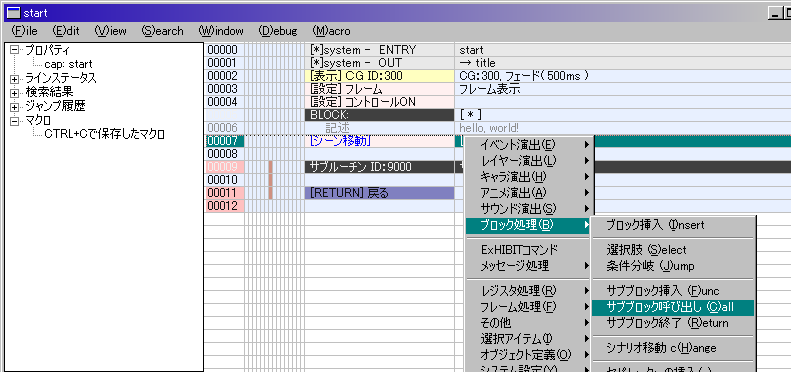The height and width of the screenshot is (372, 791).
Task: Click the フレーム表示 value cell
Action: (x=623, y=89)
